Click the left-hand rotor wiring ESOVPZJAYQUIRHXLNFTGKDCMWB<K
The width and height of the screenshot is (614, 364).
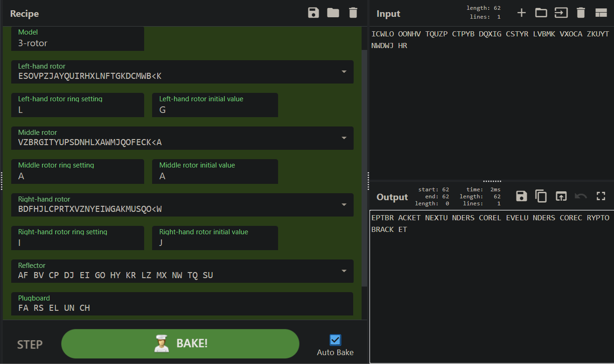(x=90, y=76)
